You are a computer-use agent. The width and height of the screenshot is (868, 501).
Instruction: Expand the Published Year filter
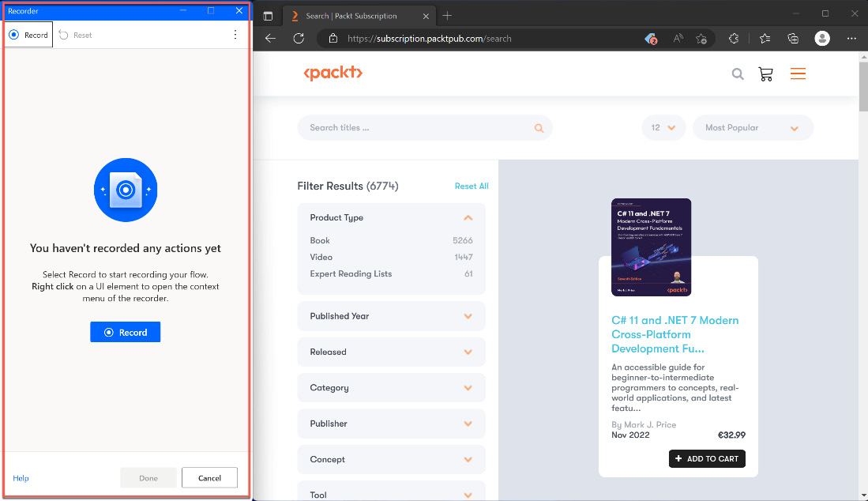coord(392,316)
